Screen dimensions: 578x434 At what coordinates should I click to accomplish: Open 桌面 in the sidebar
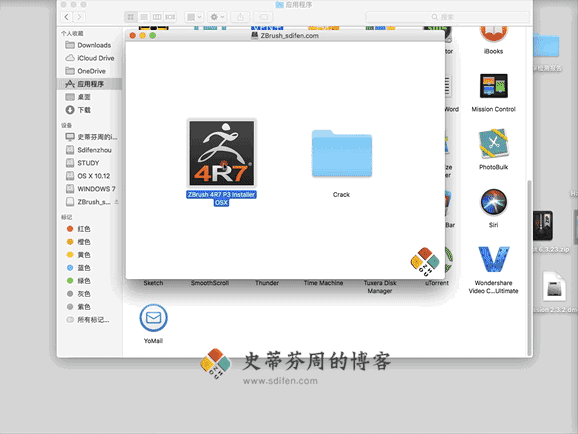coord(89,97)
